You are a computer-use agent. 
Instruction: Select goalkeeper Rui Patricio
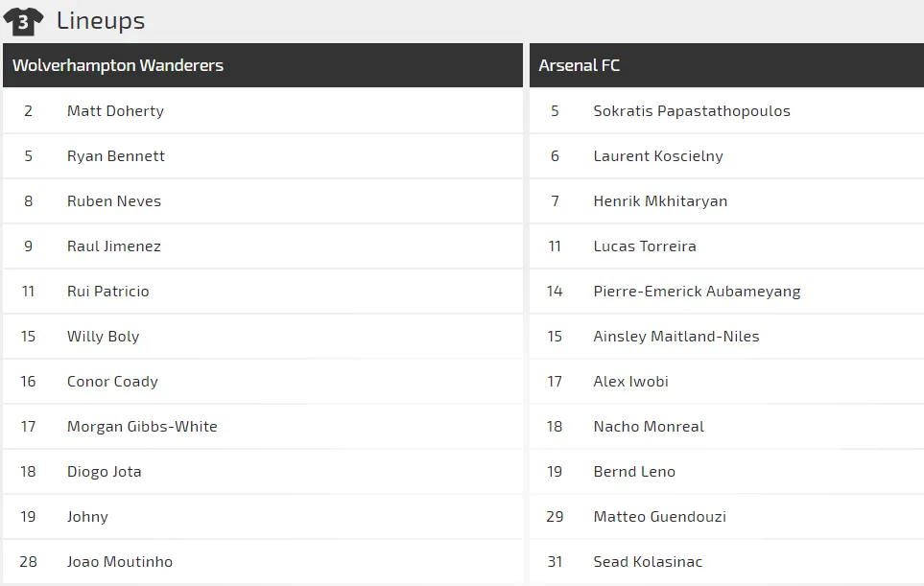coord(108,292)
